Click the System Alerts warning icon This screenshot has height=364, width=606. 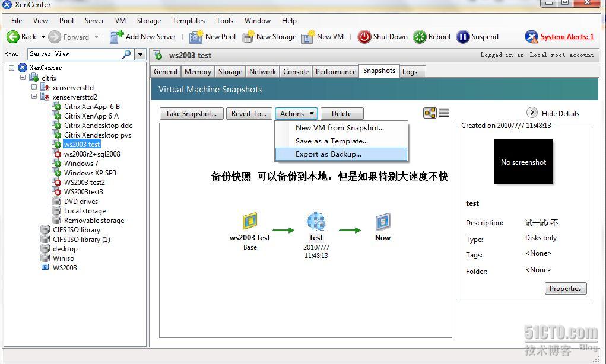[x=531, y=37]
